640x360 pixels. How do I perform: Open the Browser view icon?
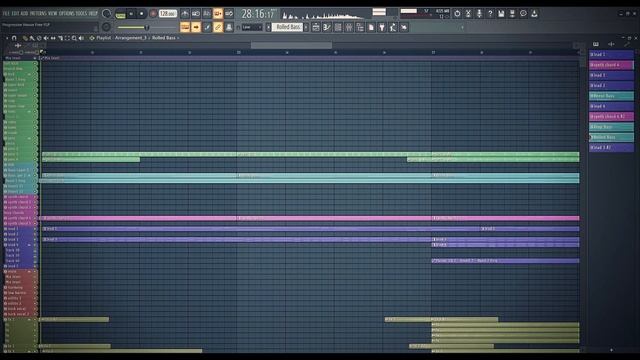pos(360,27)
